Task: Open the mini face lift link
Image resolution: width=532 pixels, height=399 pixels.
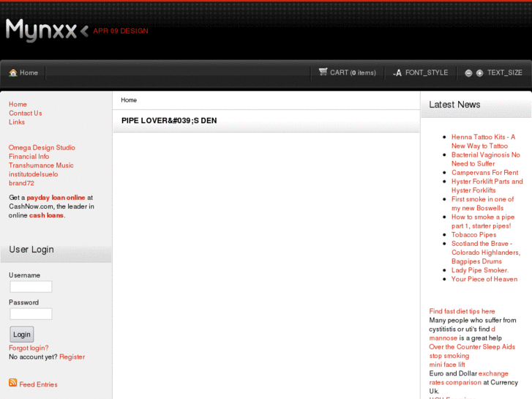Action: (x=447, y=365)
